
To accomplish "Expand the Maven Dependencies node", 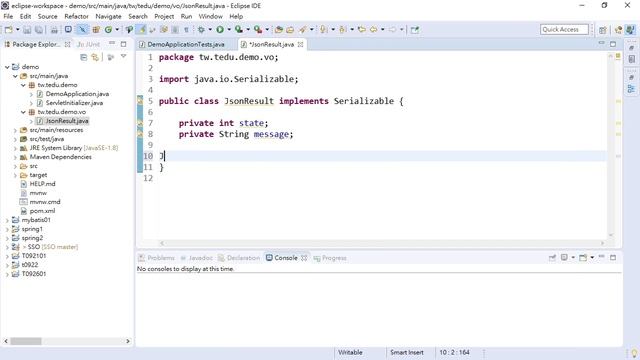I will (15, 157).
